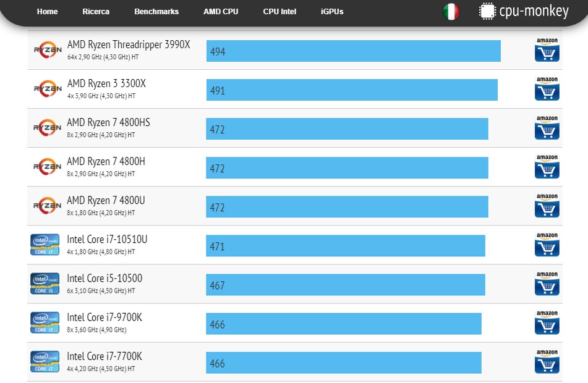Open AMD Ryzen 3 3300X link
The width and height of the screenshot is (588, 383).
pos(106,83)
